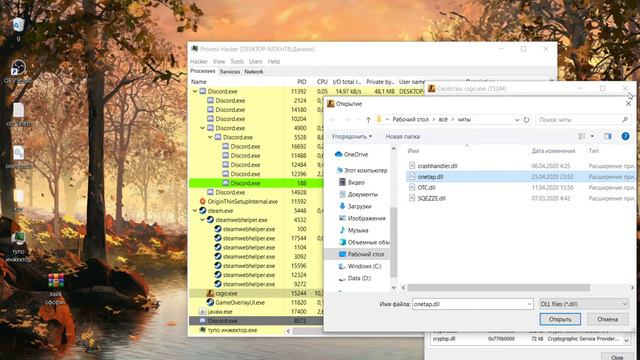The width and height of the screenshot is (640, 360).
Task: Open the Упорядочить dropdown menu
Action: [351, 136]
